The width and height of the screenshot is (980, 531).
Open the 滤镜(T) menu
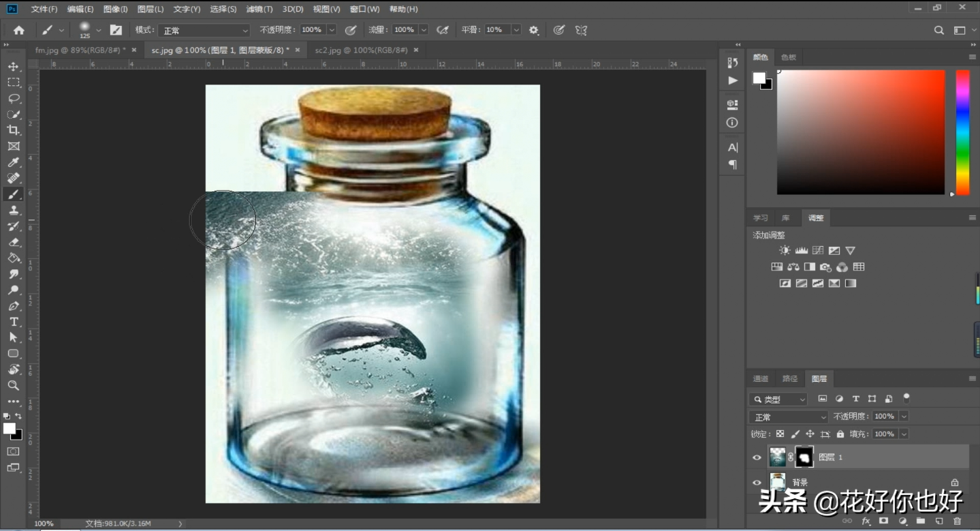pos(259,9)
